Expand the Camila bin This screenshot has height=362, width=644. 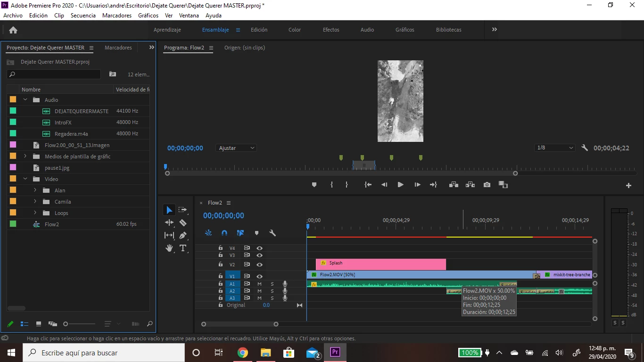(35, 201)
